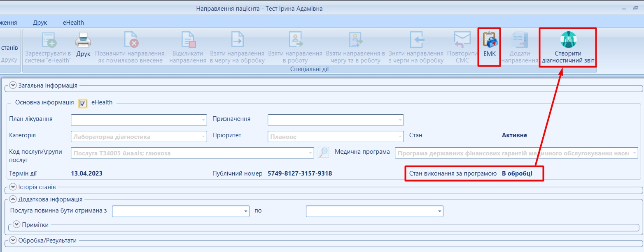Expand the Примітки section
Viewport: 644px width, 252px height.
(16, 224)
